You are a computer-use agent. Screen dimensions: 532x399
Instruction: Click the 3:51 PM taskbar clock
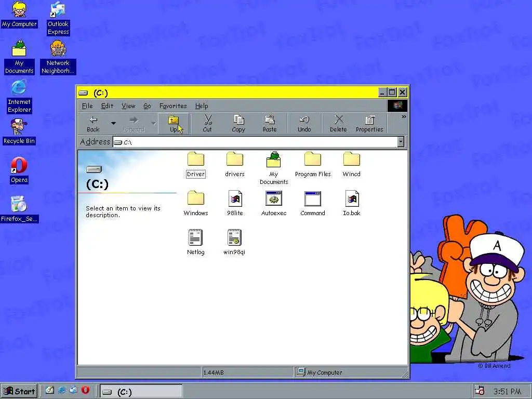[x=507, y=392]
